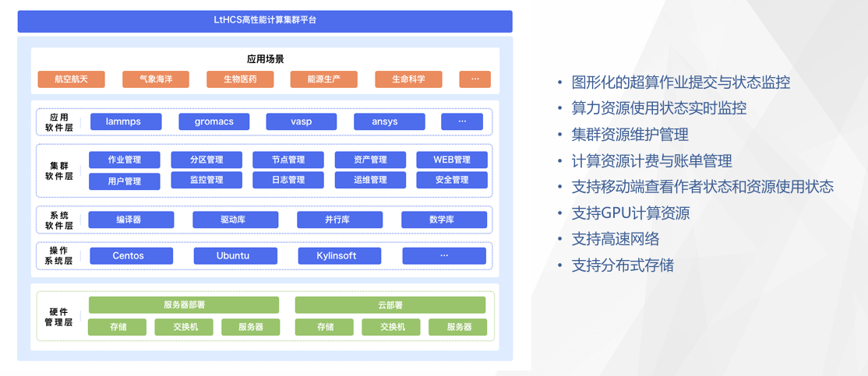
Task: Click the 系统软件层 row label
Action: pyautogui.click(x=58, y=220)
